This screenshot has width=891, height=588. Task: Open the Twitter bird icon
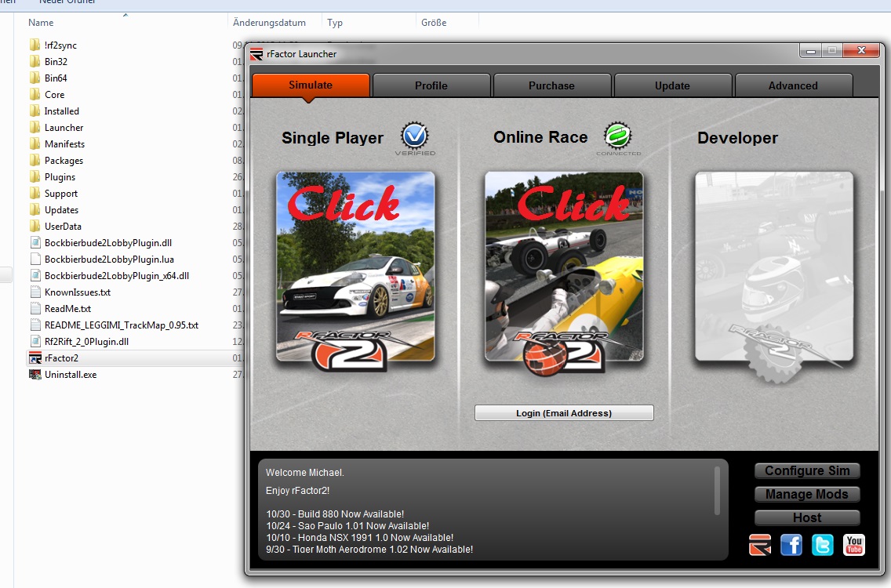pos(823,544)
